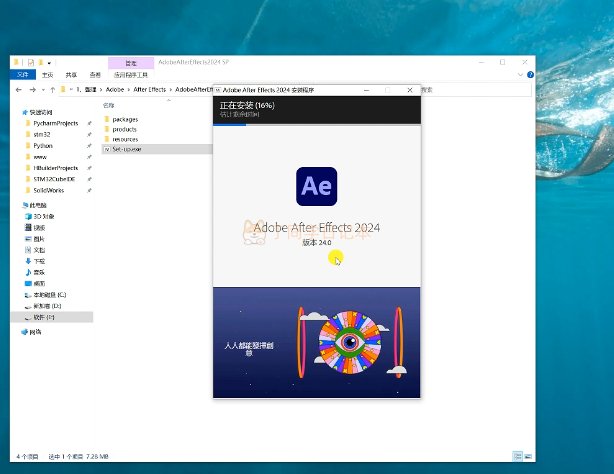Open the 3D 对象 folder in sidebar

pos(44,216)
